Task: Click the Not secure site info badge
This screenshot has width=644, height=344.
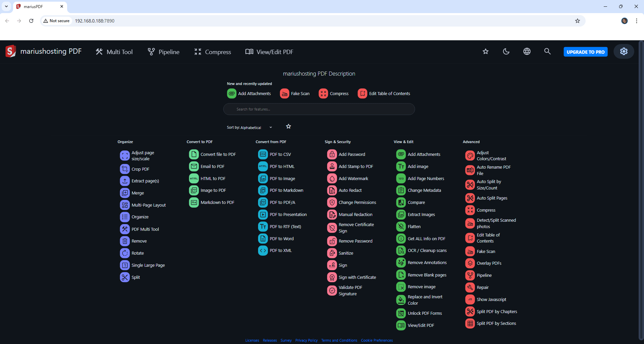Action: (x=56, y=21)
